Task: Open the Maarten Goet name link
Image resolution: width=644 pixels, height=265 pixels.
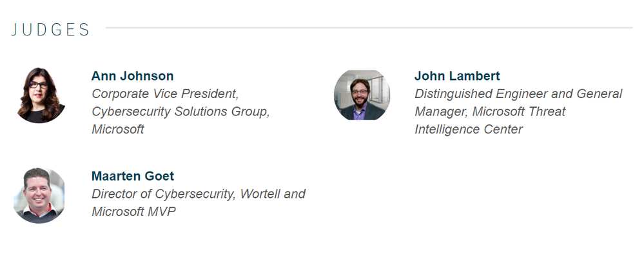Action: click(x=133, y=176)
